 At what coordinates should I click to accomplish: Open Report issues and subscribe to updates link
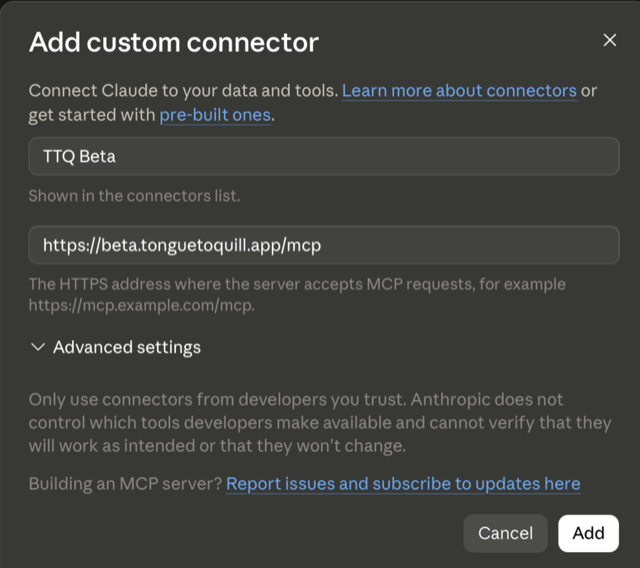tap(403, 484)
